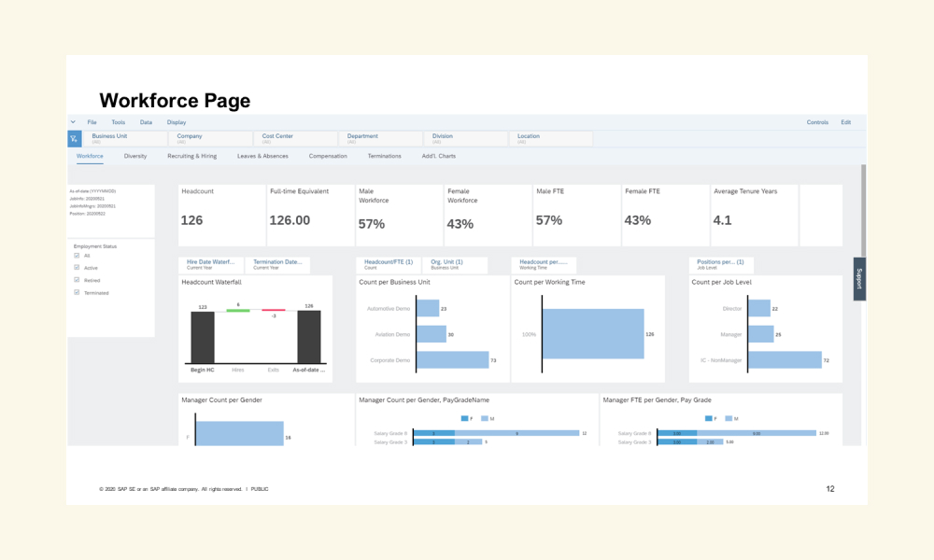Screen dimensions: 934x560
Task: Click the Count per Job Level chart title
Action: tap(721, 282)
